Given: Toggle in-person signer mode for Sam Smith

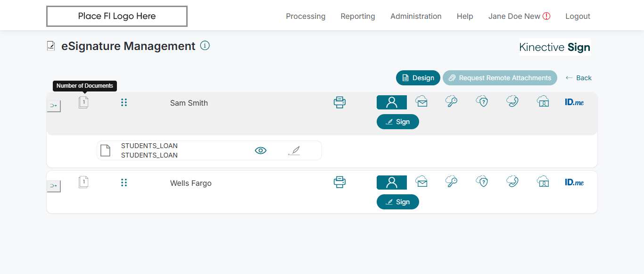Looking at the screenshot, I should coord(391,102).
